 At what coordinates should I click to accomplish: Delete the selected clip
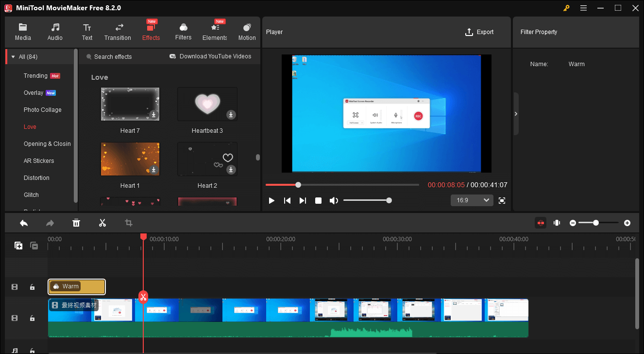(x=76, y=223)
